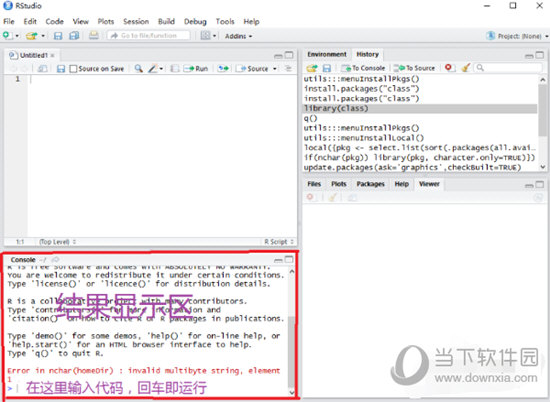This screenshot has width=550, height=402.
Task: Close the Untitled1 tab
Action: pos(52,55)
